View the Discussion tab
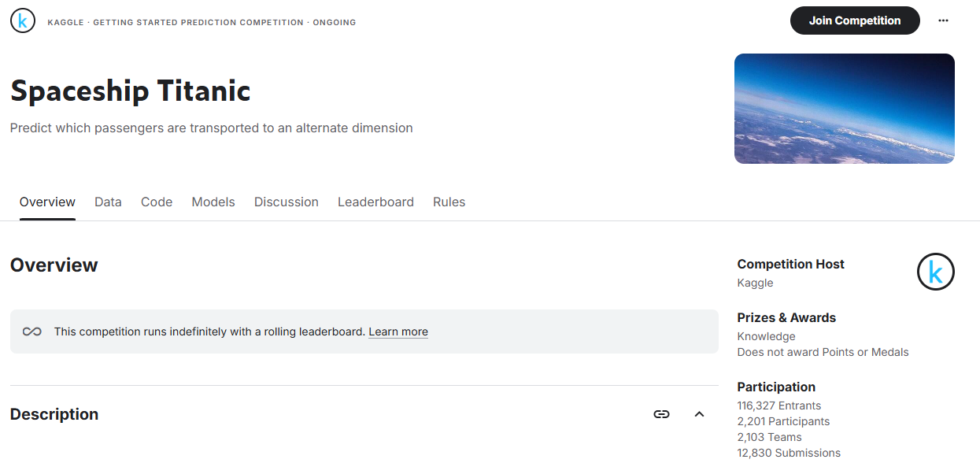Image resolution: width=980 pixels, height=463 pixels. point(287,202)
